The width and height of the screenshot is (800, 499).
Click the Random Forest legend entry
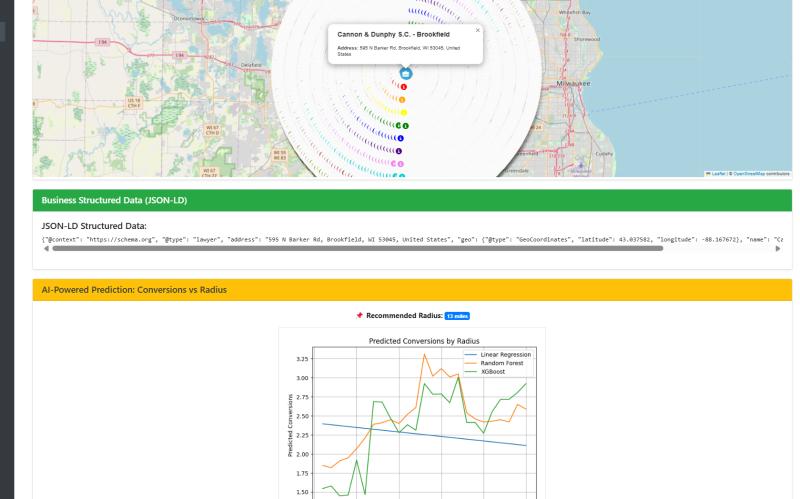[494, 363]
